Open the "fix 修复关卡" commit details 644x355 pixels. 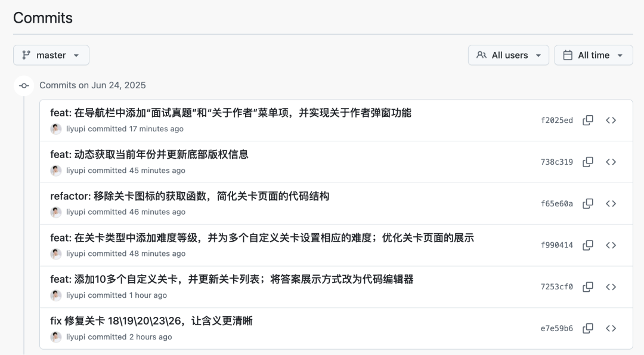tap(151, 320)
